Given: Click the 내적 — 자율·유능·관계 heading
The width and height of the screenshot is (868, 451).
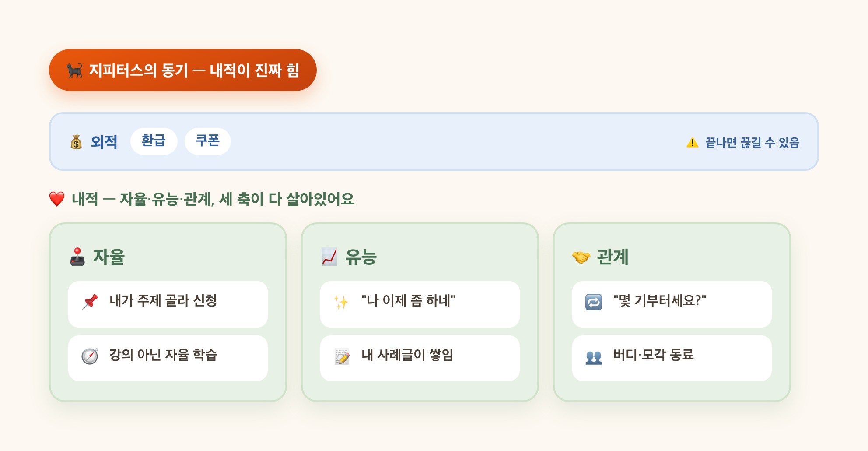Looking at the screenshot, I should pyautogui.click(x=213, y=199).
